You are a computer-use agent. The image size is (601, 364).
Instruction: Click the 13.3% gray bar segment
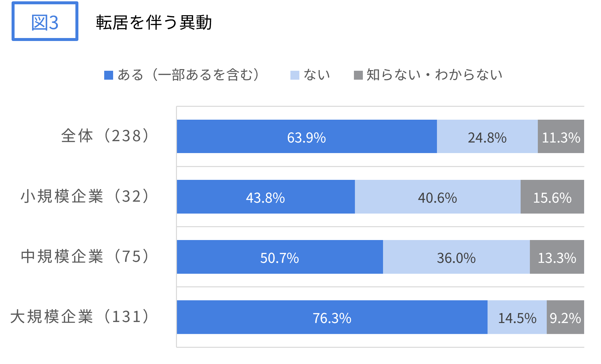coord(557,257)
